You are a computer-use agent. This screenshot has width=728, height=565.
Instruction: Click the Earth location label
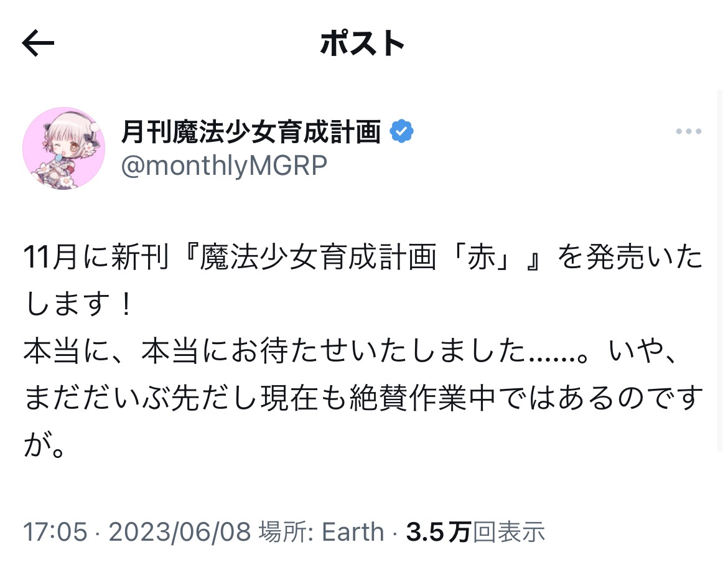353,532
